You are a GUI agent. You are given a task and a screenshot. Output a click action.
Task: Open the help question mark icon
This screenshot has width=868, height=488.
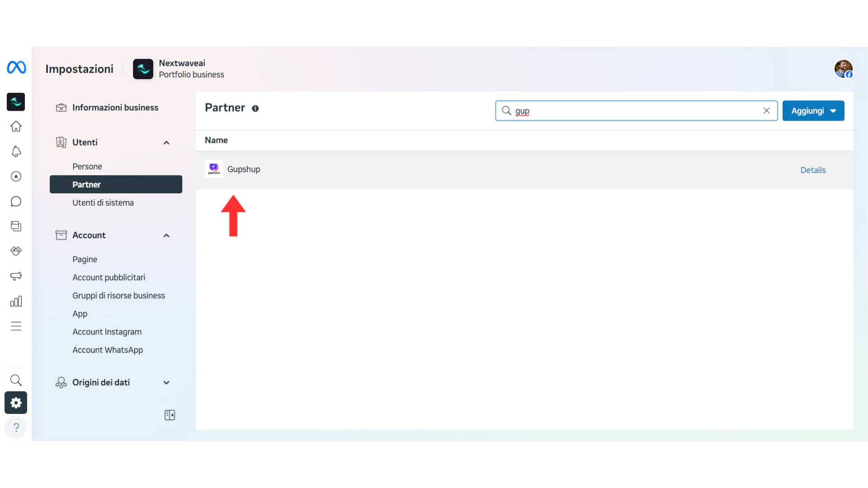[16, 427]
